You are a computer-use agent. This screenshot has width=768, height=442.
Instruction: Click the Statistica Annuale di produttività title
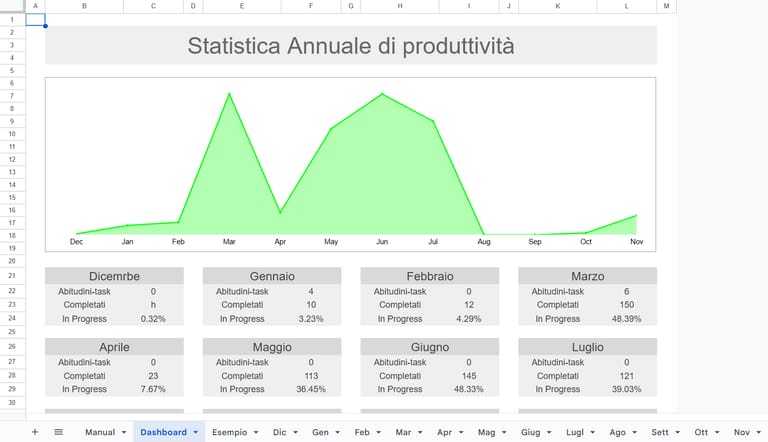tap(351, 45)
